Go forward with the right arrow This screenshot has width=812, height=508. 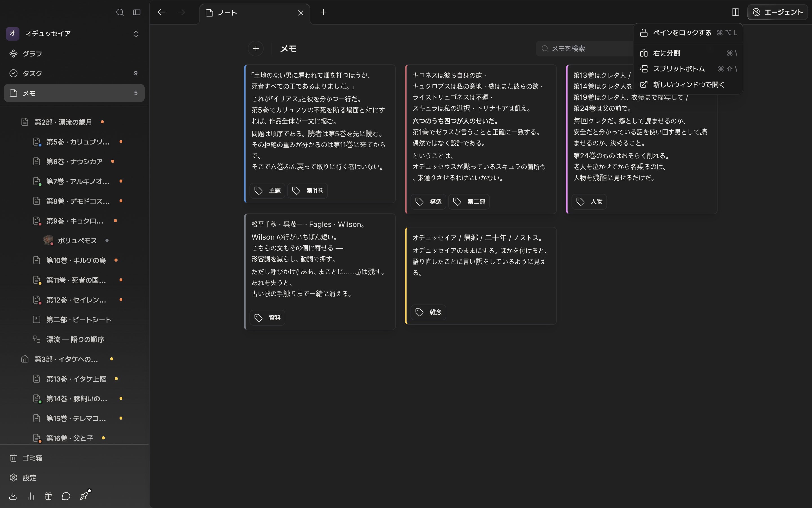pyautogui.click(x=181, y=12)
